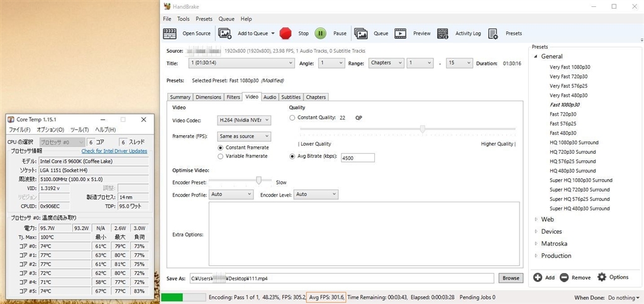The image size is (644, 304).
Task: Open the File menu in HandBrake
Action: click(167, 19)
